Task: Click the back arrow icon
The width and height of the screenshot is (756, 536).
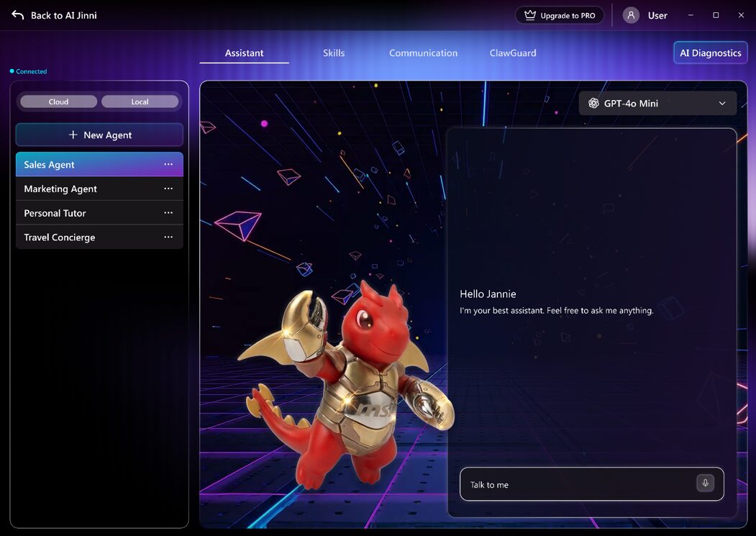Action: [x=17, y=15]
